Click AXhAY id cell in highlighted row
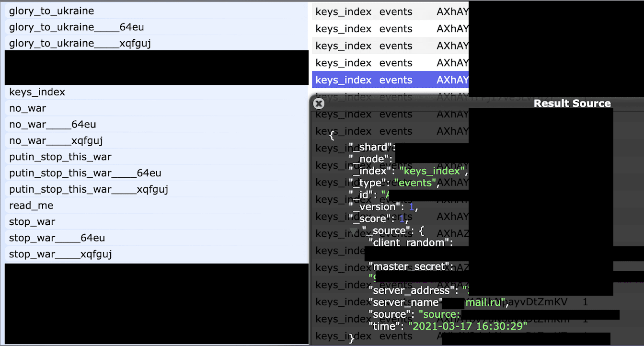Viewport: 644px width, 346px height. click(452, 80)
